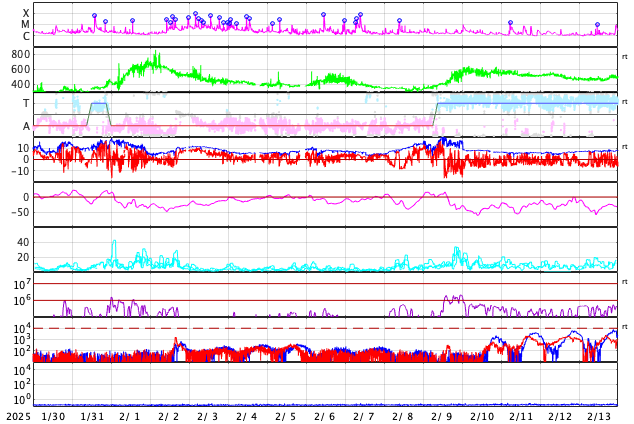Viewport: 634px width, 424px height.
Task: Pick the 2/13 date label
Action: coord(599,416)
